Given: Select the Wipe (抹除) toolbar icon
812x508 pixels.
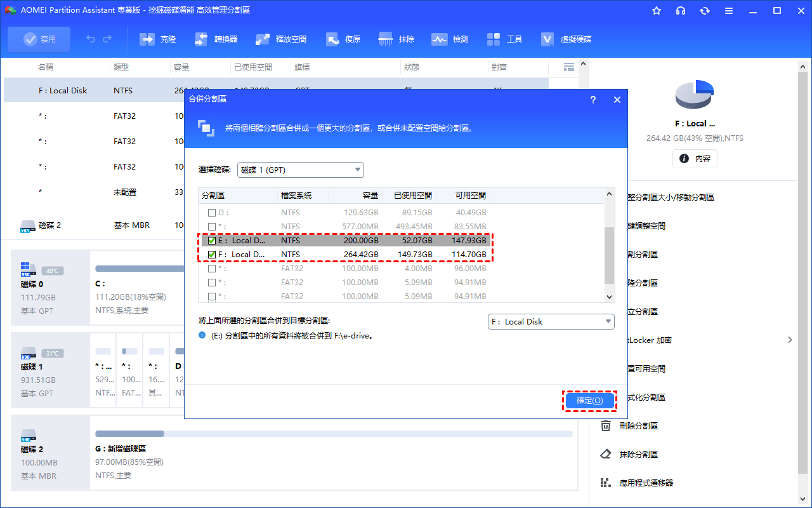Looking at the screenshot, I should 386,39.
